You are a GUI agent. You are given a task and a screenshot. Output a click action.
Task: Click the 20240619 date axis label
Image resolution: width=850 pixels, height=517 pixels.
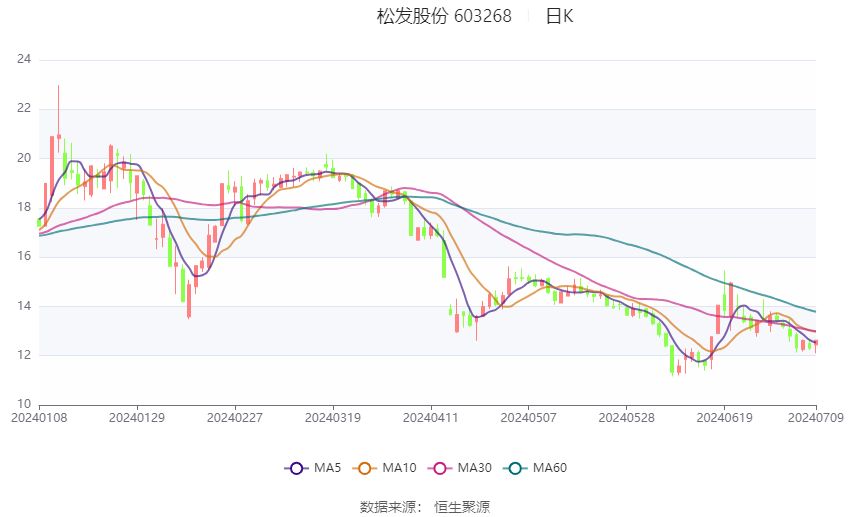[724, 418]
